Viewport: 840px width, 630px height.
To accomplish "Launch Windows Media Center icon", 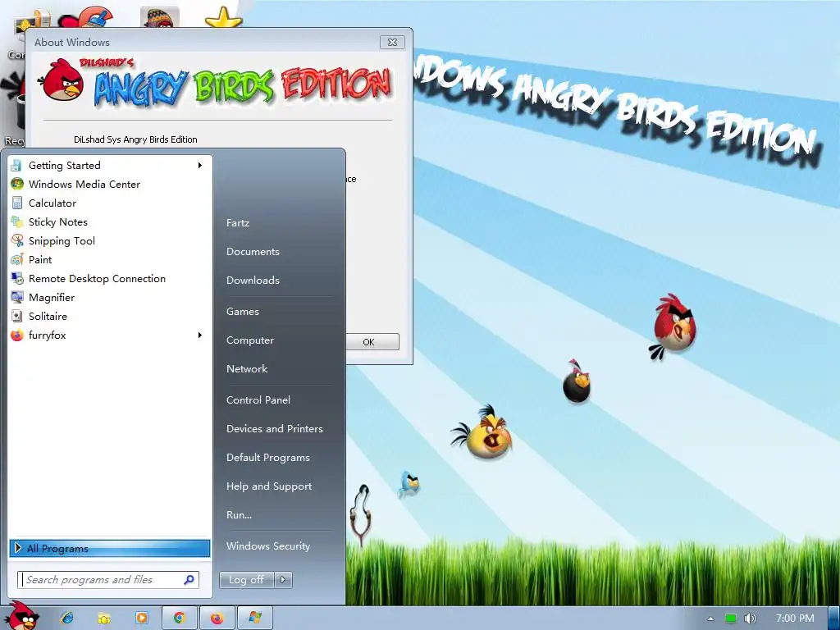I will point(16,185).
